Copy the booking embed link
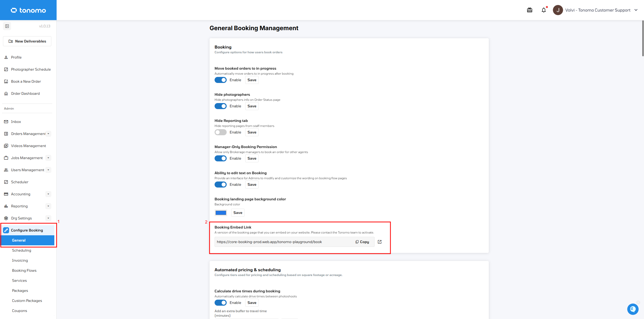 (362, 242)
